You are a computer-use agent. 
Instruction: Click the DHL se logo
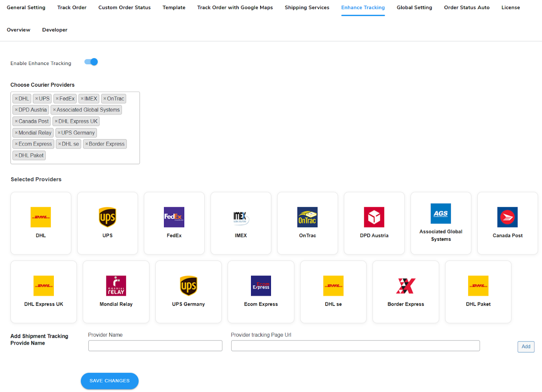click(333, 286)
